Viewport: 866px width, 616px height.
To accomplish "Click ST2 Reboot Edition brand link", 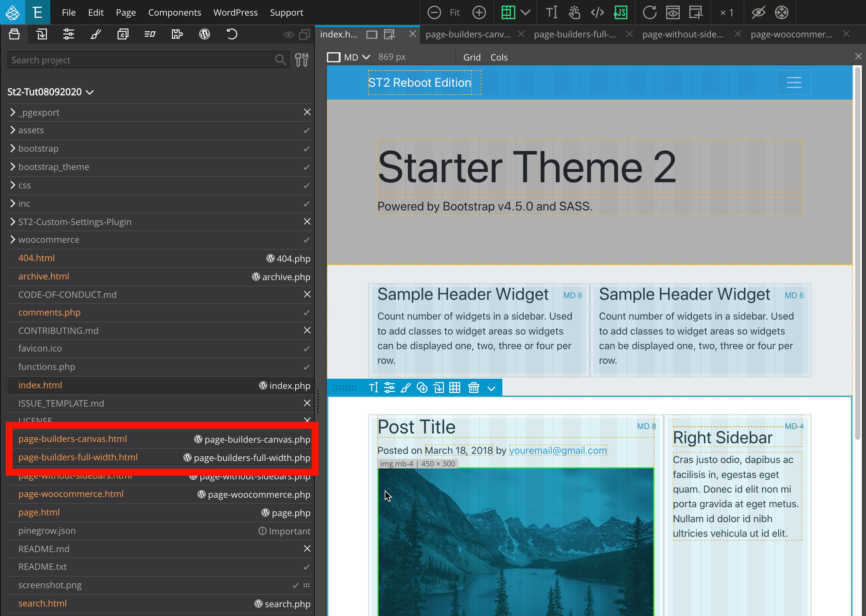I will pos(420,82).
